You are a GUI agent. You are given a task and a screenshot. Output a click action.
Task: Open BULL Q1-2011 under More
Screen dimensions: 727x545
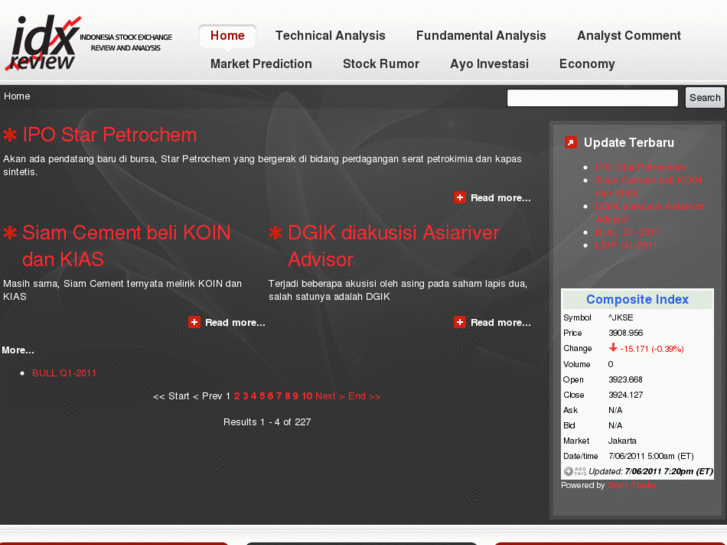[64, 373]
